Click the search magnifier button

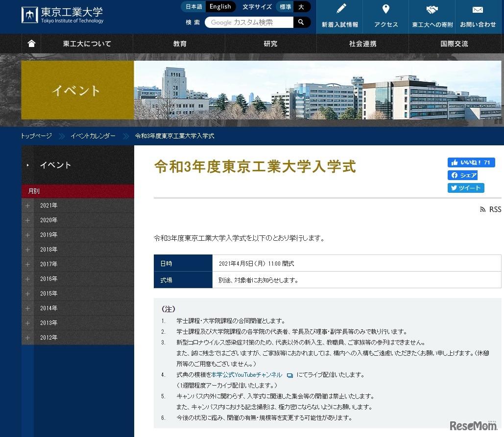(x=301, y=22)
